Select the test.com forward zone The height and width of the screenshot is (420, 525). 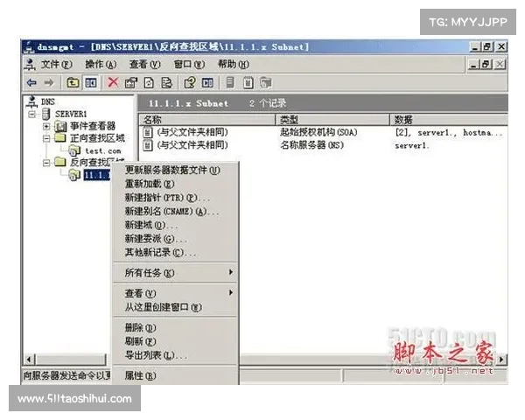102,151
